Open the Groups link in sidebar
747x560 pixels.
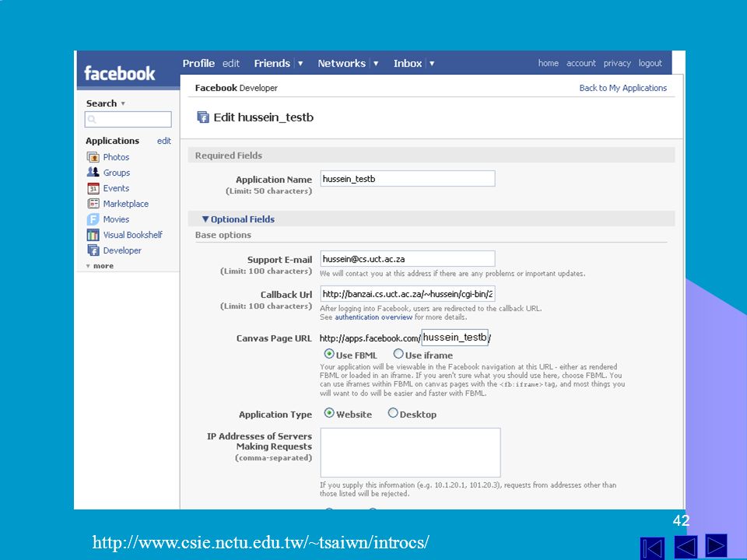117,173
